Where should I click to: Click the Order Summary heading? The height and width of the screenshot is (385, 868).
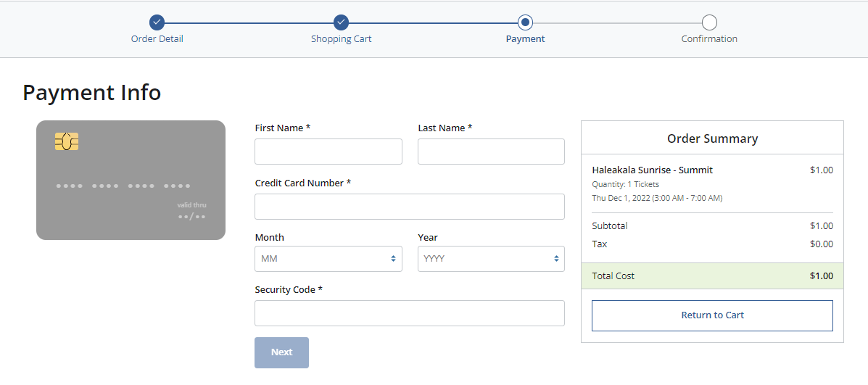(x=712, y=138)
